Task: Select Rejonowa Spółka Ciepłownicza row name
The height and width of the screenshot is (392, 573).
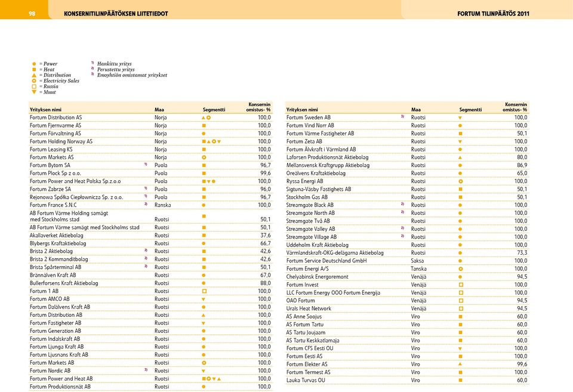Action: pyautogui.click(x=76, y=197)
